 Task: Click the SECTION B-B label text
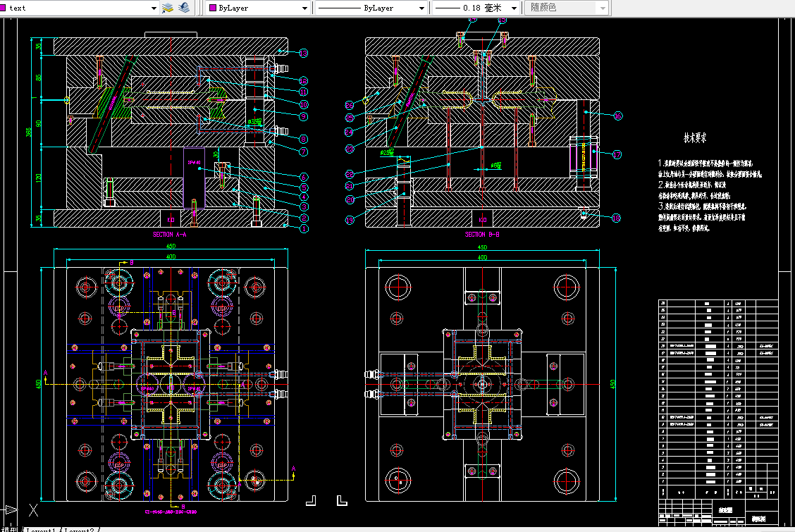[x=482, y=235]
